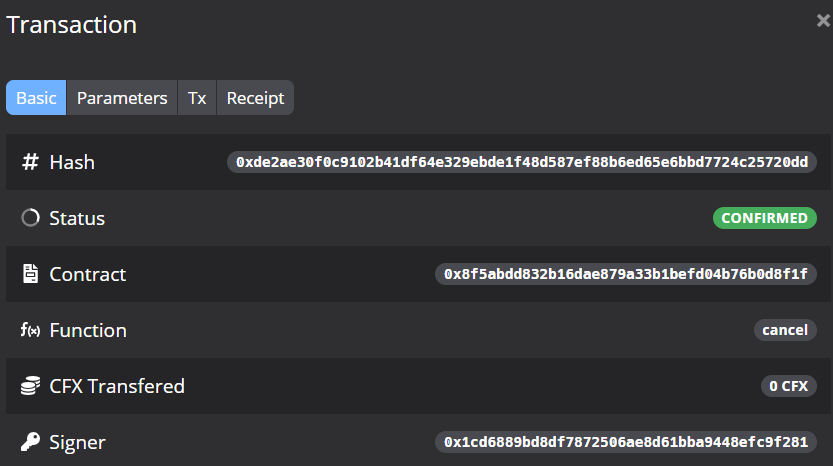Open the signer address 0x1cd6889b…
833x466 pixels.
pyautogui.click(x=625, y=442)
